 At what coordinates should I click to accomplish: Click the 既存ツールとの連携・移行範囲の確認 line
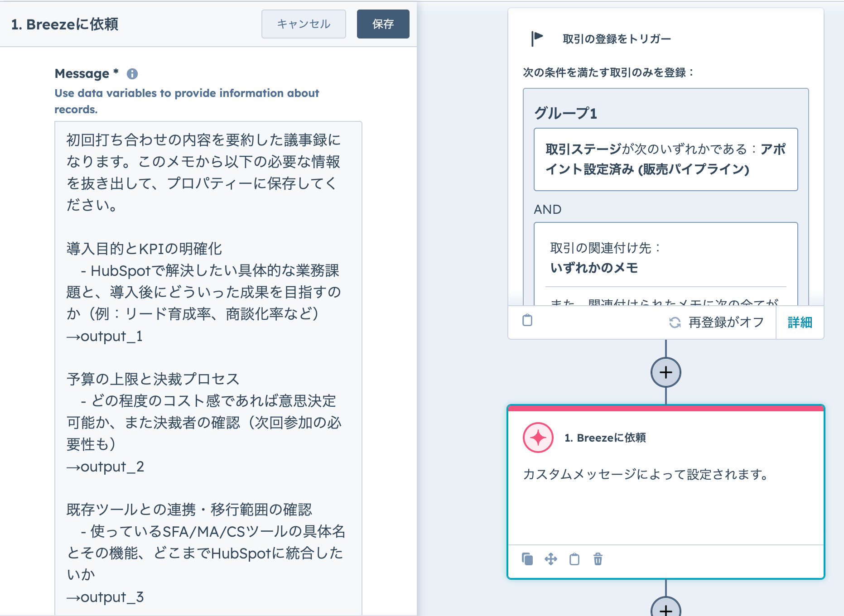pos(189,510)
